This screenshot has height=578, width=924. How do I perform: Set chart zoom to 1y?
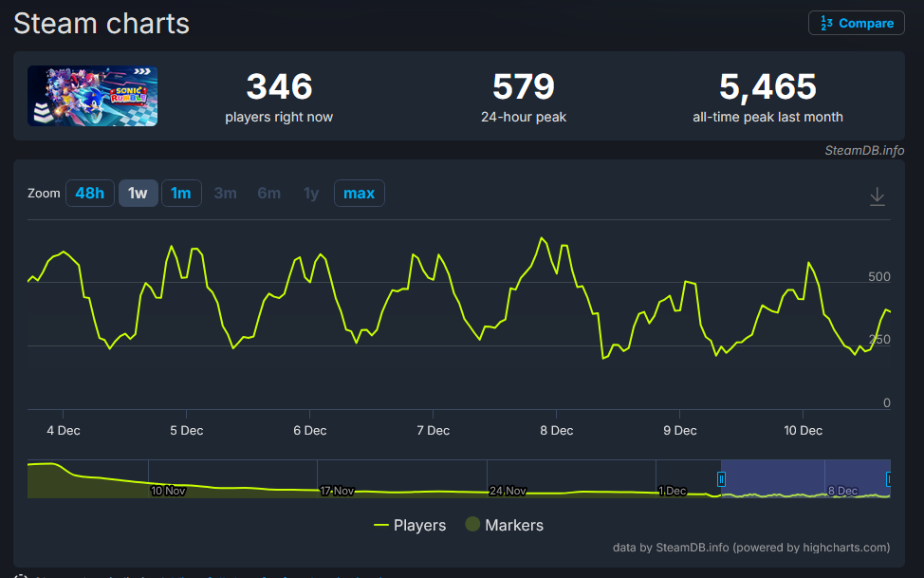tap(311, 193)
